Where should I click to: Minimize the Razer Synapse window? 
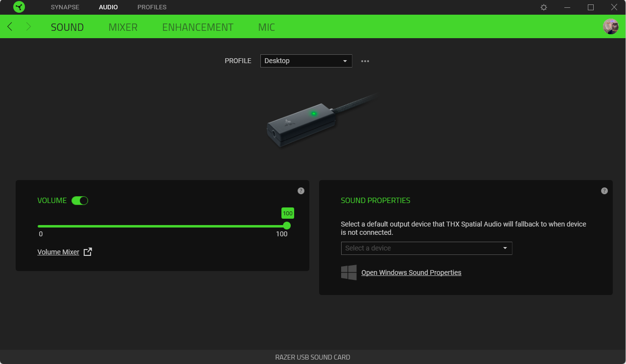pyautogui.click(x=567, y=7)
